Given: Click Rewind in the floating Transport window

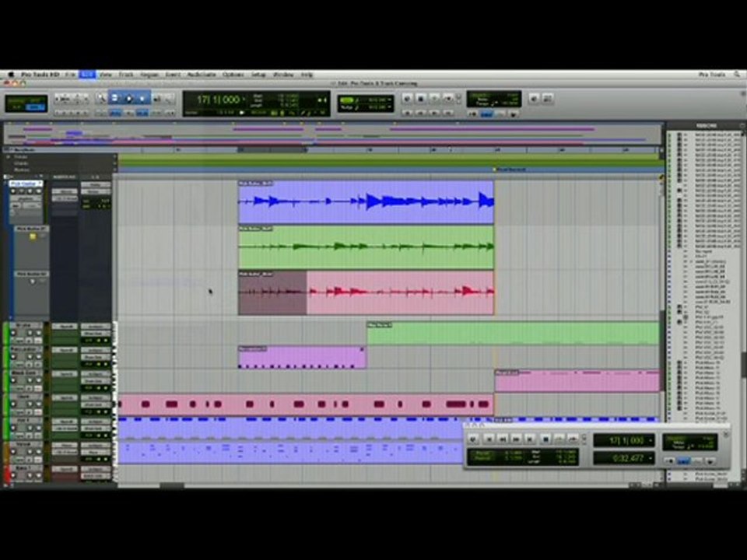Looking at the screenshot, I should pyautogui.click(x=502, y=439).
